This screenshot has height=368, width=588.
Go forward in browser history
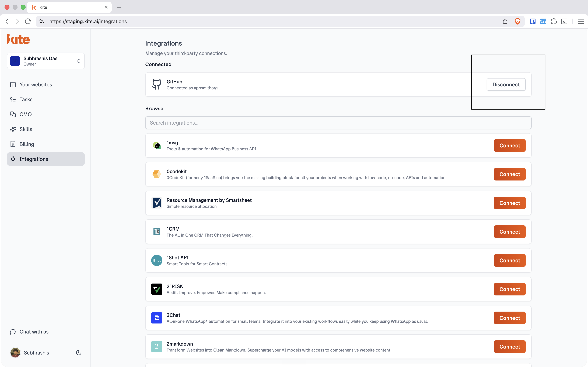click(x=17, y=21)
